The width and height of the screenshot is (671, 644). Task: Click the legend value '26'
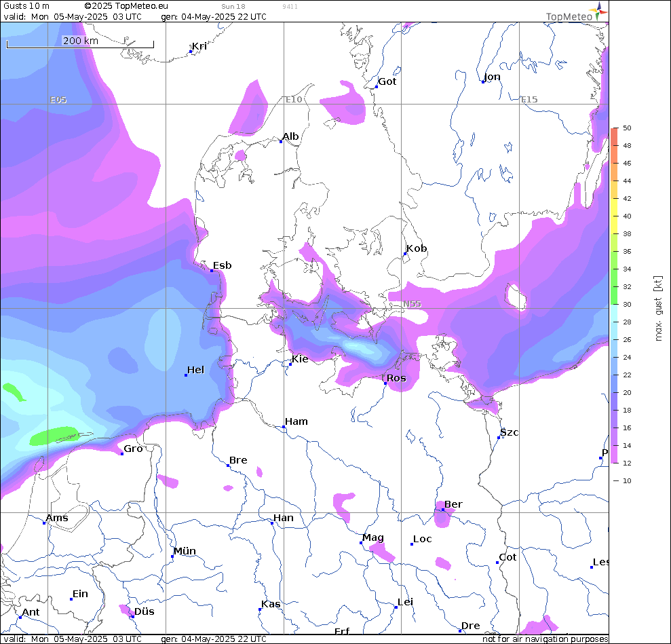coord(627,339)
